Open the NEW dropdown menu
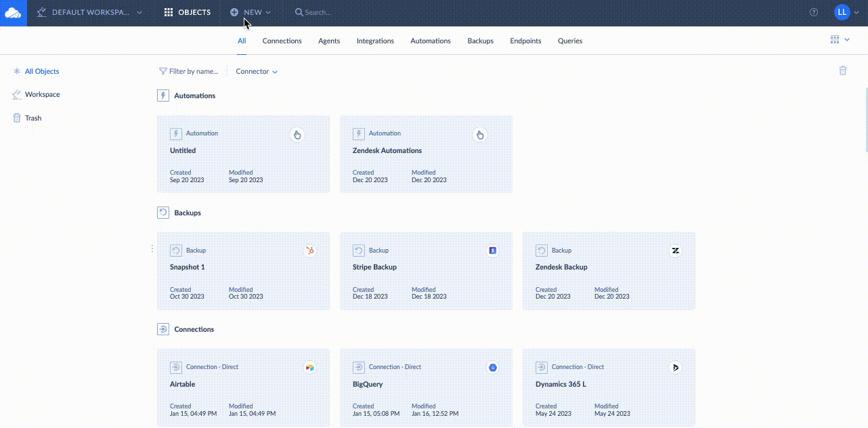This screenshot has width=868, height=428. tap(250, 12)
